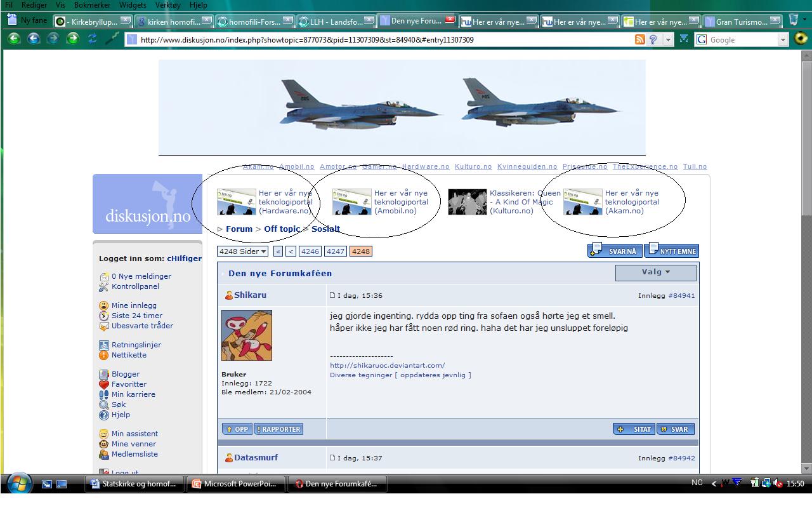Click in the Google search field
The height and width of the screenshot is (508, 812).
[742, 39]
